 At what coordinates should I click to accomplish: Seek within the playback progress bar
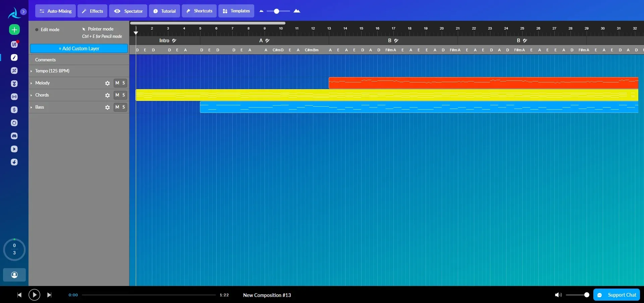(149, 295)
